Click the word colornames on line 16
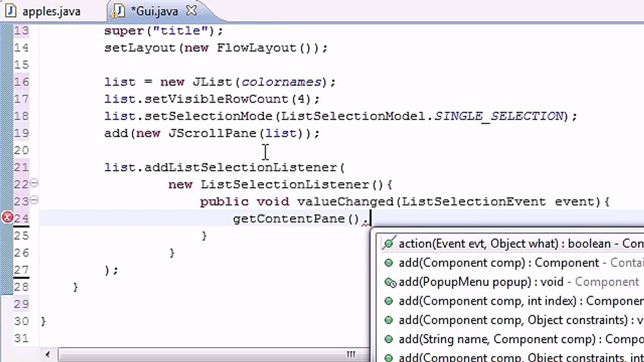 [281, 82]
